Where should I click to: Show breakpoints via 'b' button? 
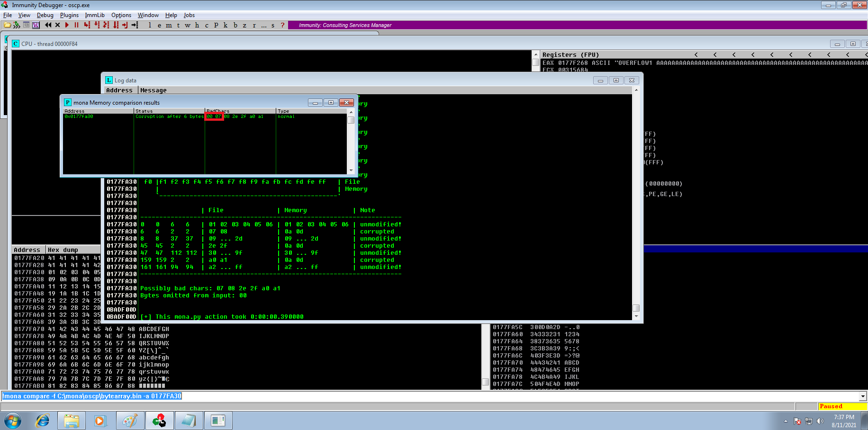pyautogui.click(x=235, y=25)
